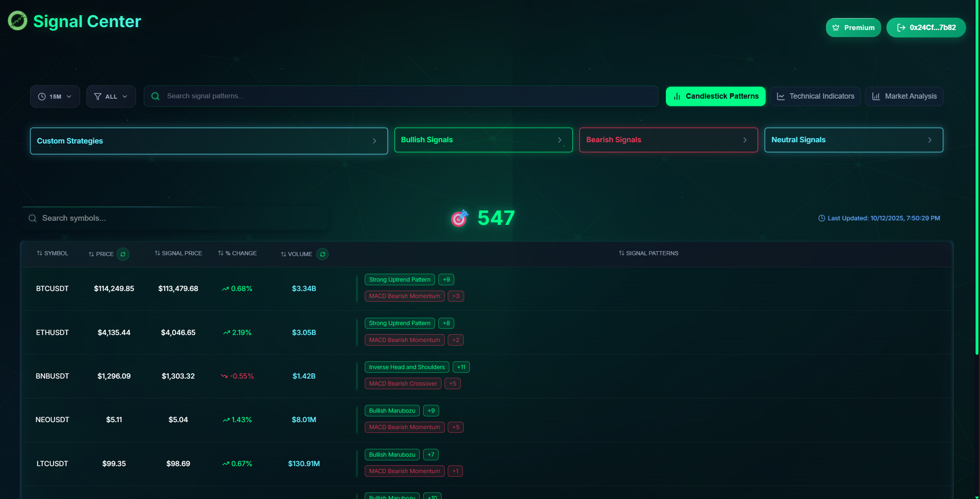Click the 0x24Cf...7b82 wallet button
Screen dimensions: 980x499
[x=926, y=28]
